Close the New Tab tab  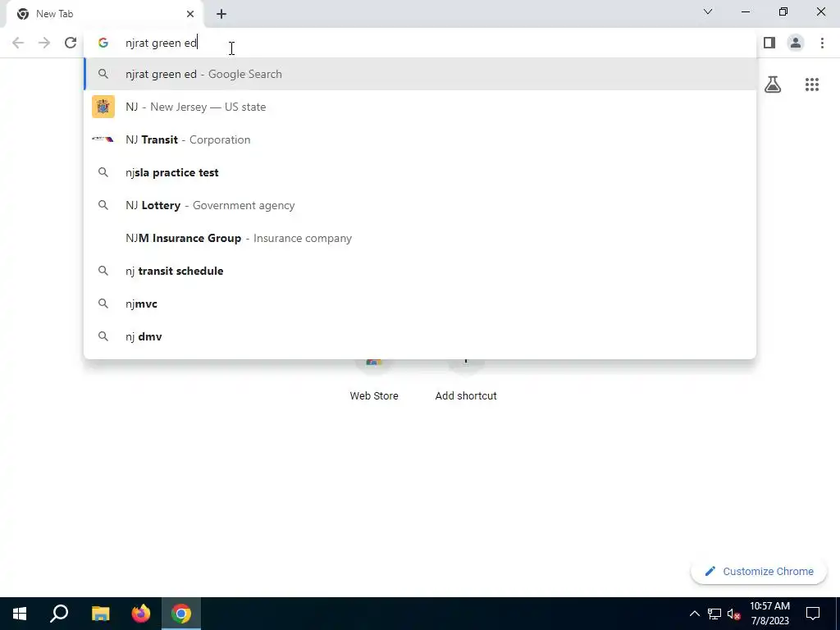point(190,14)
